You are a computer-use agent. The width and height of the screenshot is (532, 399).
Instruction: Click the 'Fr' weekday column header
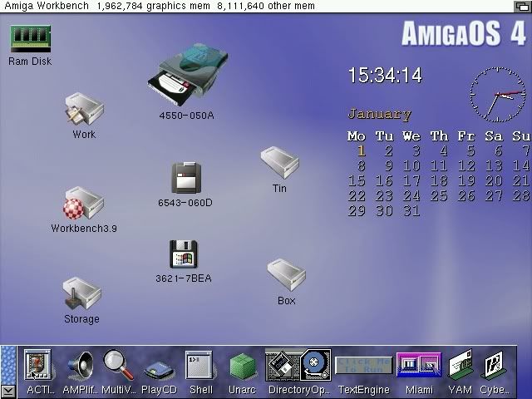(466, 136)
